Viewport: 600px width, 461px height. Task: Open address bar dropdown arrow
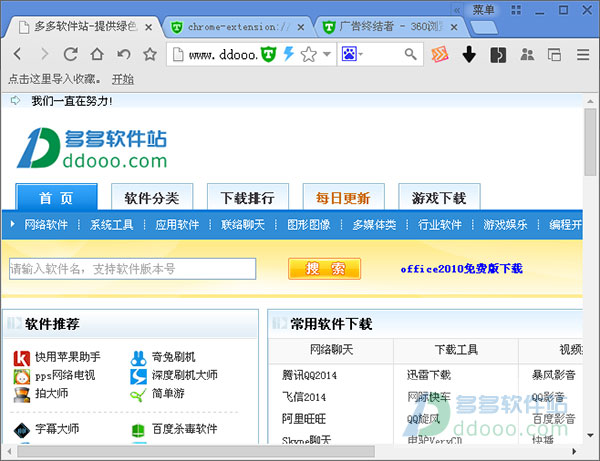[327, 54]
